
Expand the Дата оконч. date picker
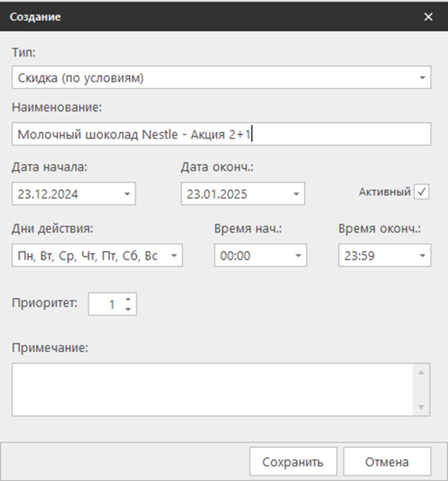[295, 194]
